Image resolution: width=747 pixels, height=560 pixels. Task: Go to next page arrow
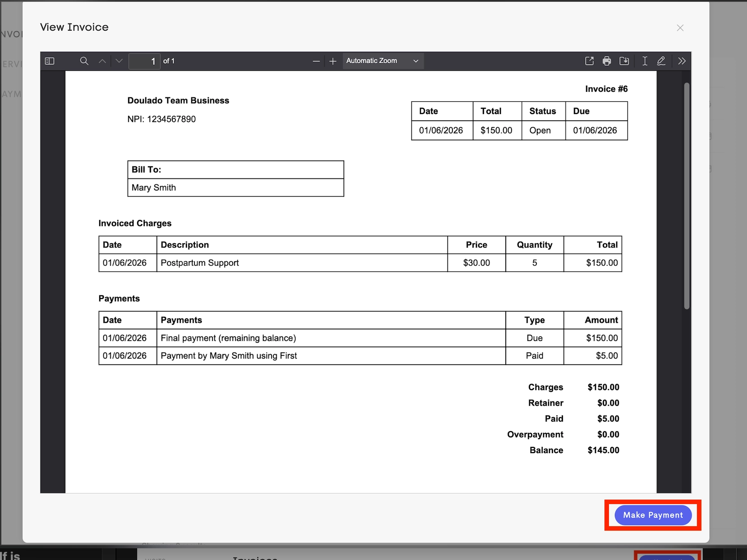click(x=119, y=61)
